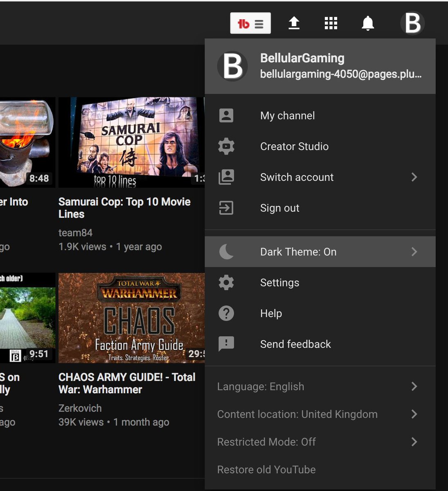Click the large BellularGaming profile picture
This screenshot has width=448, height=491.
pyautogui.click(x=232, y=66)
